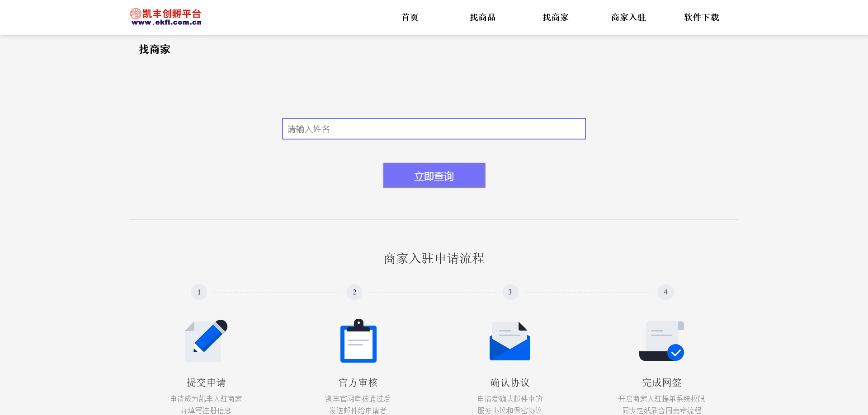Click the 找商家 page heading
Viewport: 868px width, 415px height.
pos(154,49)
